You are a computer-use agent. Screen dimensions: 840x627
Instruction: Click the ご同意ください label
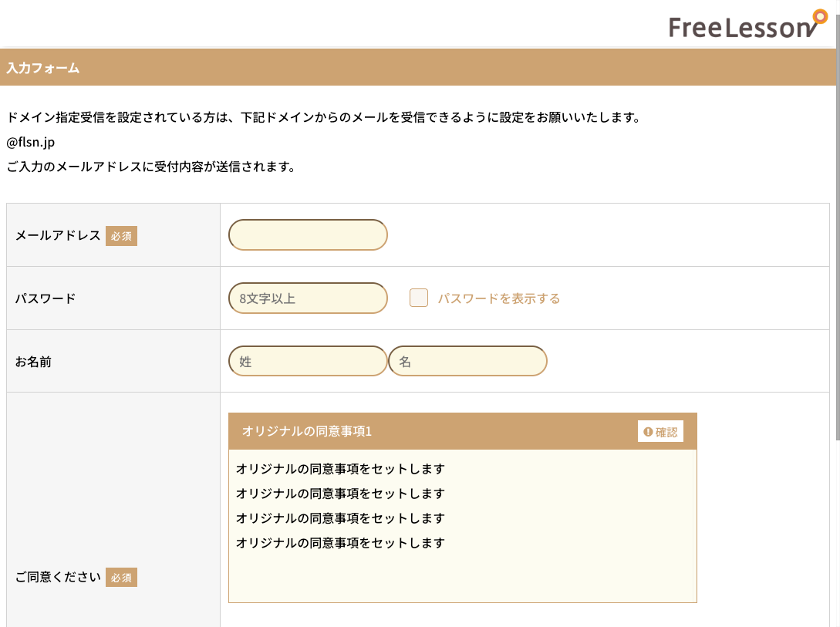[58, 577]
